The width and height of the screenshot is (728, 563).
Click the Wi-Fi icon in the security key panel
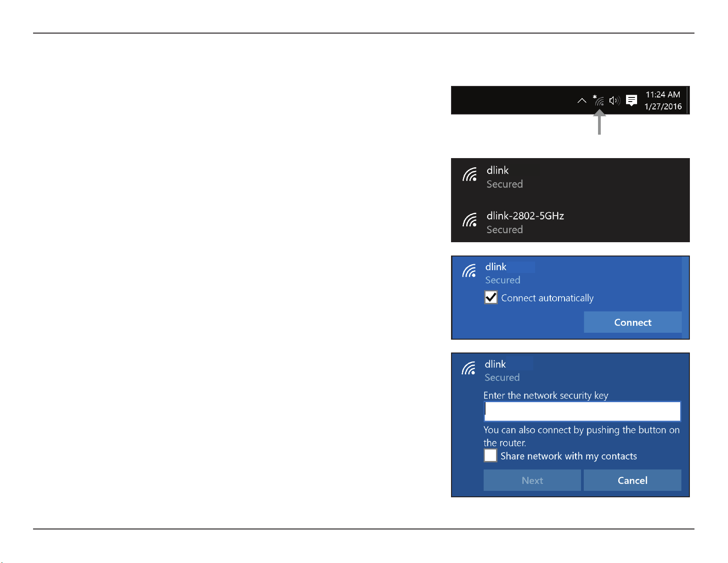468,368
